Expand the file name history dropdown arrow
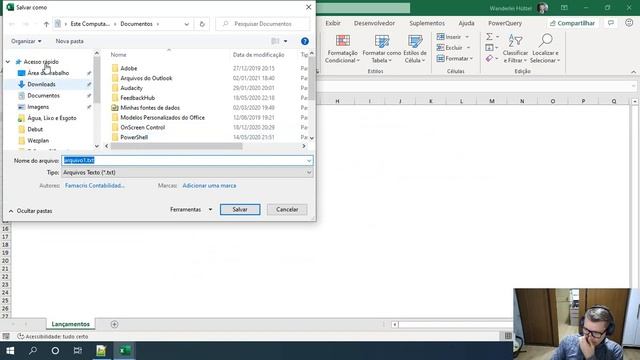 (x=309, y=160)
